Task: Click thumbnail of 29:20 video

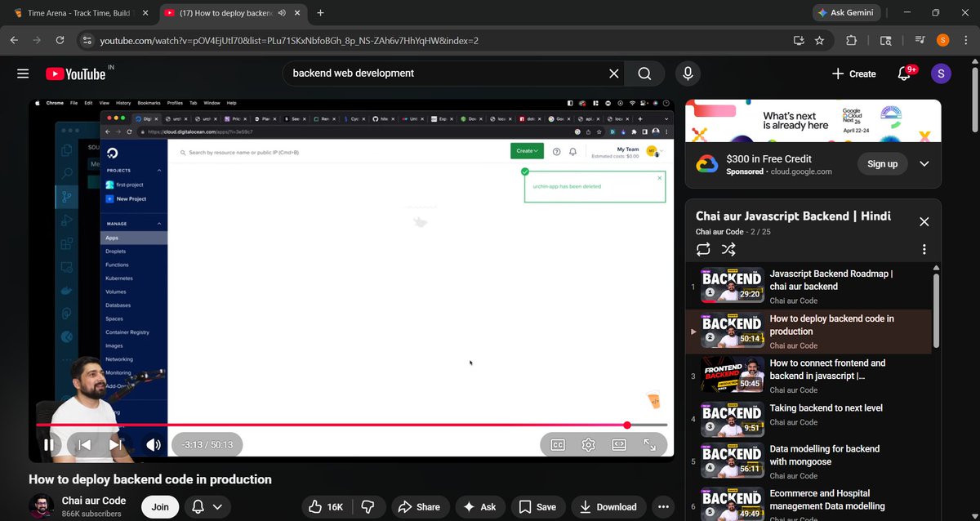Action: [733, 286]
